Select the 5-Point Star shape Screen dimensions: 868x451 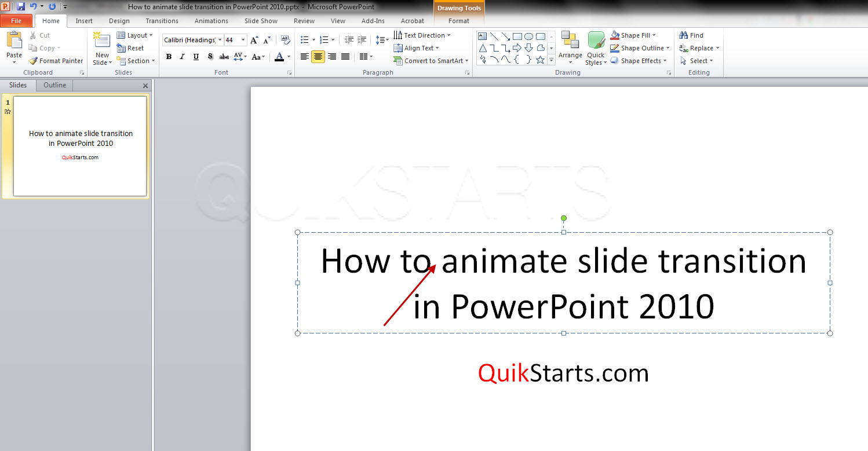[x=540, y=60]
